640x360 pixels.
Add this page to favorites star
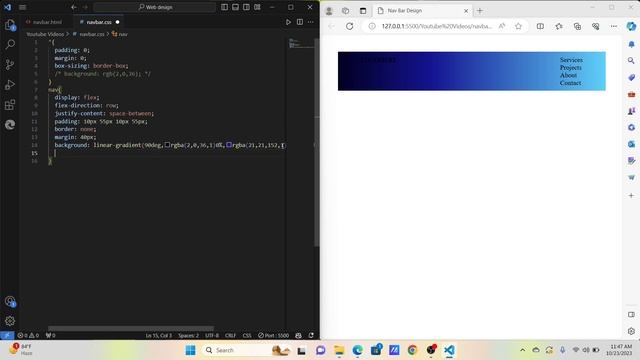(x=518, y=26)
